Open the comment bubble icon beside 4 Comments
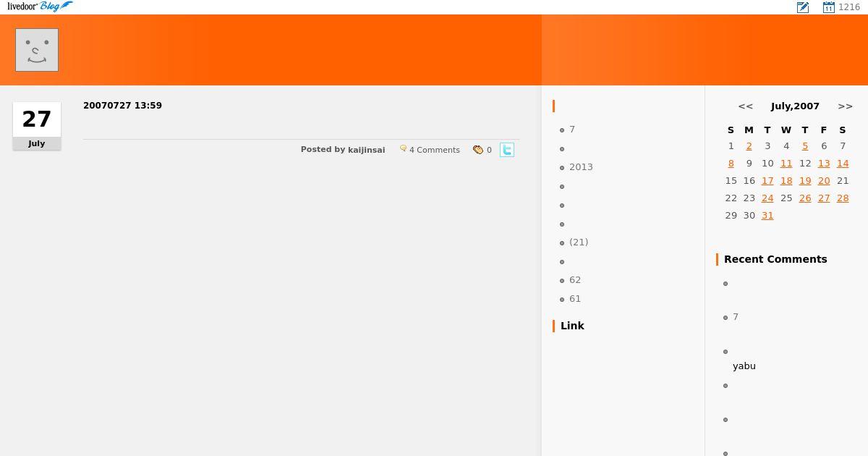This screenshot has height=456, width=868. tap(403, 148)
